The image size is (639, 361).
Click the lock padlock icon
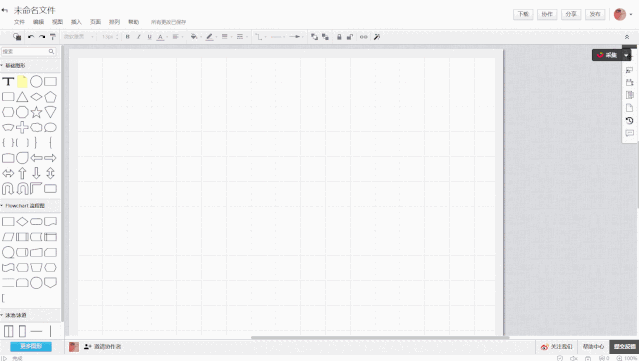[339, 37]
